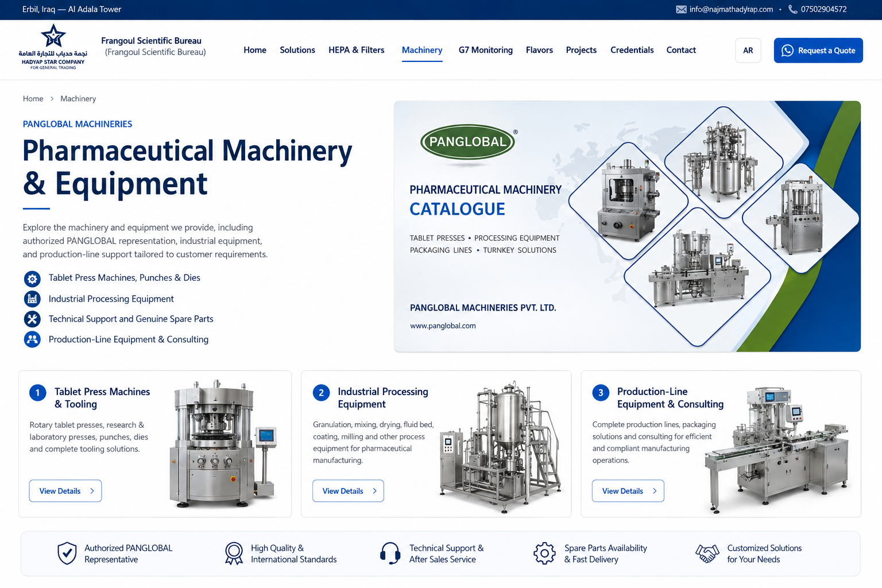Click the info@najmathadyrap.com email link
Viewport: 882px width, 588px height.
click(731, 9)
